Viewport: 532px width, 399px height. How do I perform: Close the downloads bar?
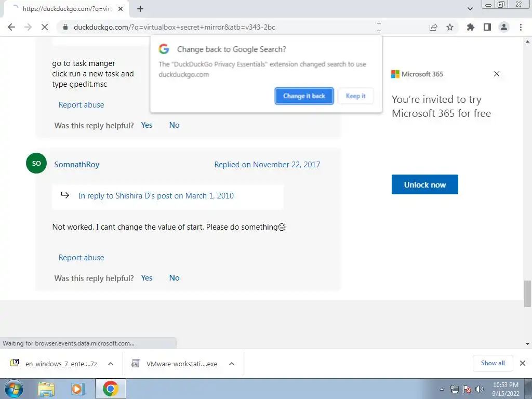(523, 363)
